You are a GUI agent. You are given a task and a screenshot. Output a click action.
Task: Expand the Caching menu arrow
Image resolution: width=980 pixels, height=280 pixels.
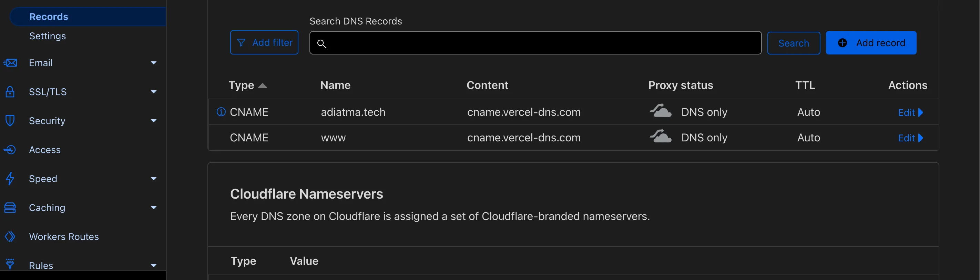click(154, 208)
